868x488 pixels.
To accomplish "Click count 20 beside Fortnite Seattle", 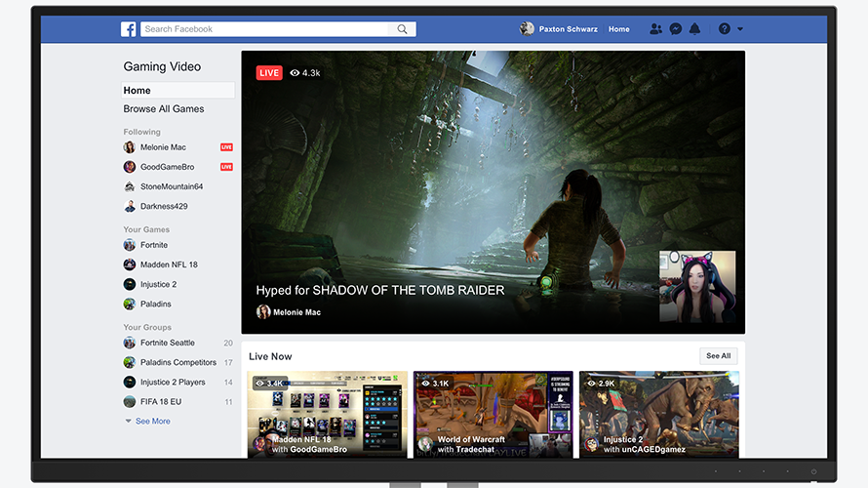I will point(228,343).
